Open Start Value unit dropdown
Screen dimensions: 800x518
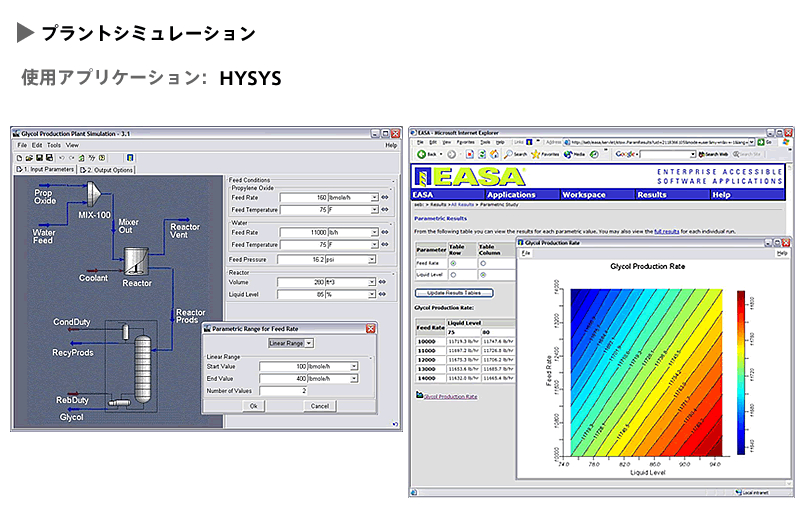(x=354, y=366)
